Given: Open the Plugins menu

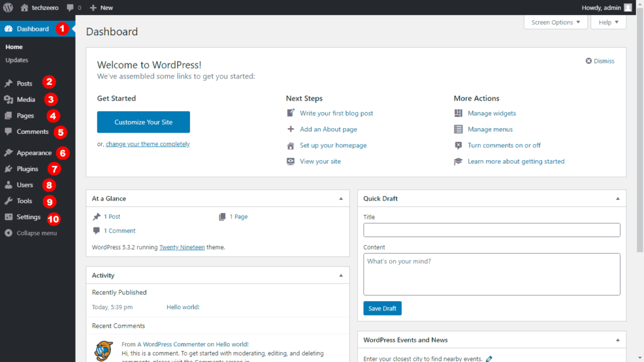Looking at the screenshot, I should point(28,168).
